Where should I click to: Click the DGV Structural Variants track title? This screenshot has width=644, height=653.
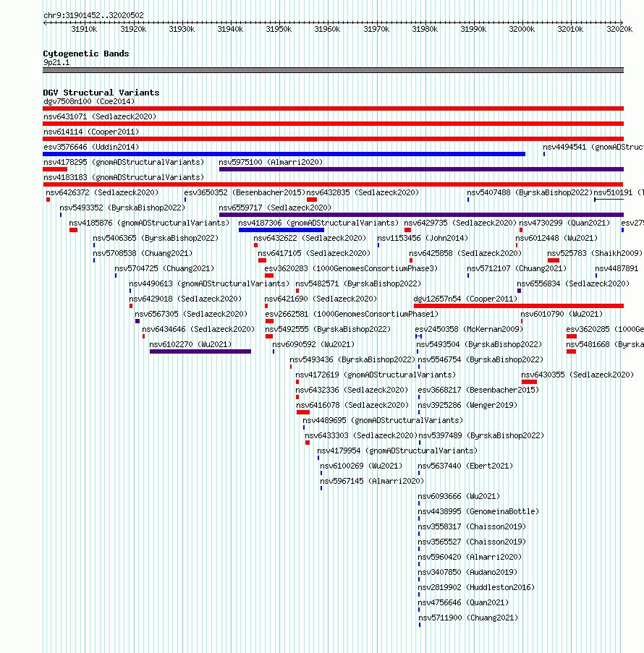[101, 93]
